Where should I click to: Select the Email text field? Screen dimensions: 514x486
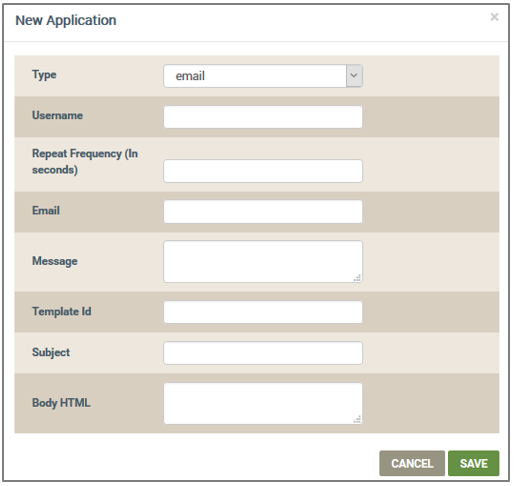pyautogui.click(x=263, y=211)
